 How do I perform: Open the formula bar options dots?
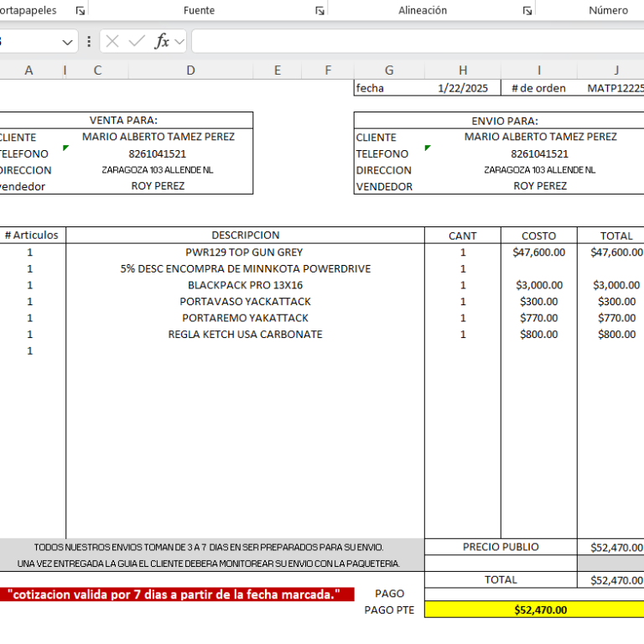[89, 41]
